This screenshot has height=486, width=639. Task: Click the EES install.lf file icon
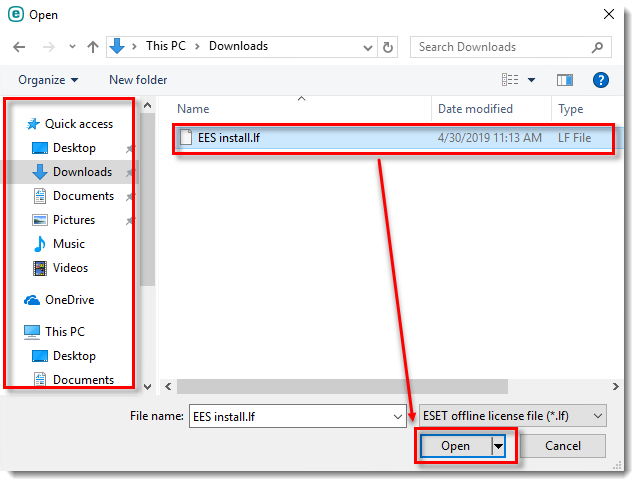tap(186, 137)
